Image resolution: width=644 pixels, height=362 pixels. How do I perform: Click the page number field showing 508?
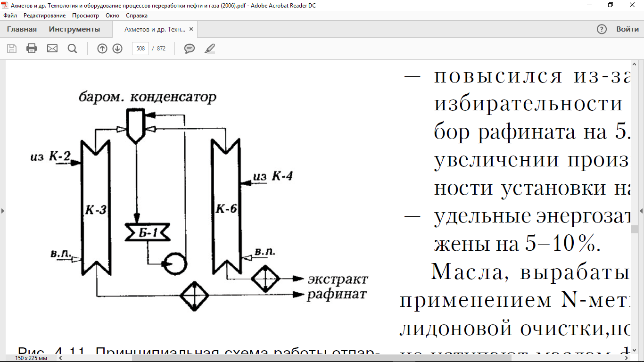140,49
